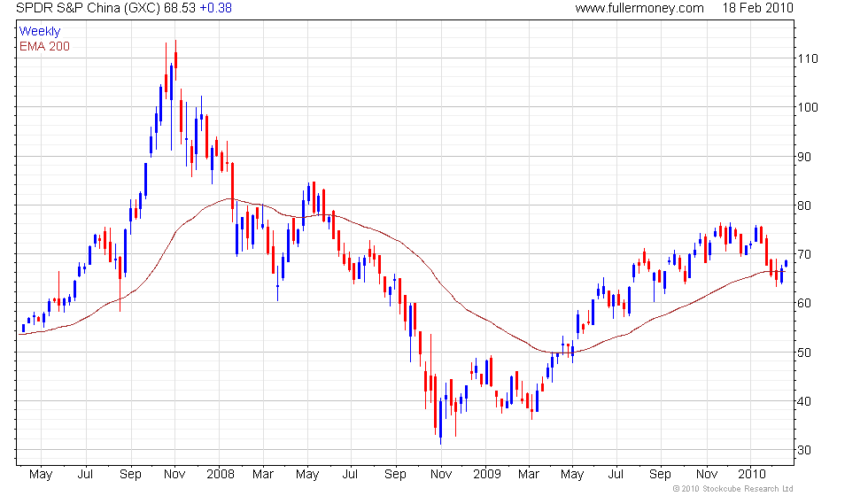Click the 68.53 last price value
This screenshot has width=868, height=496.
point(179,8)
